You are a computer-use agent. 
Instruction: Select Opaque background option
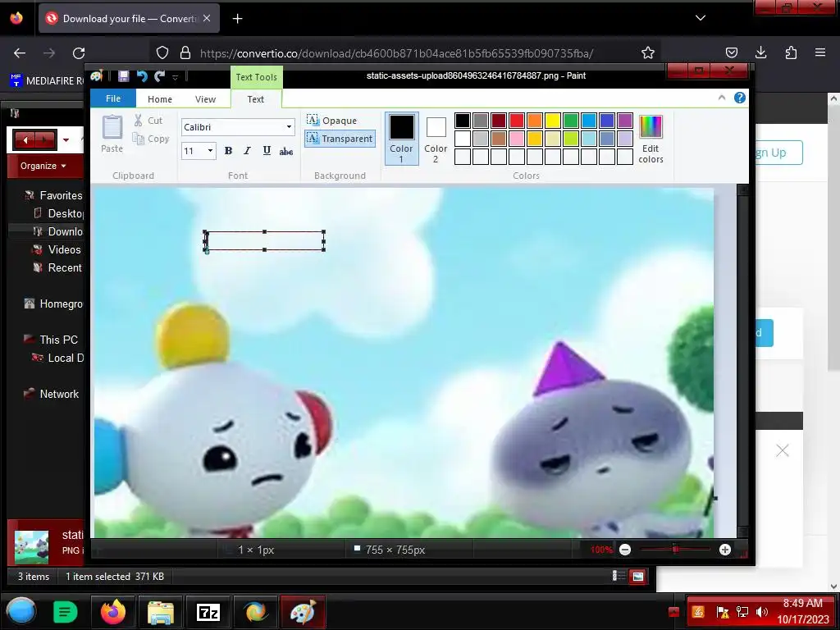pyautogui.click(x=331, y=120)
